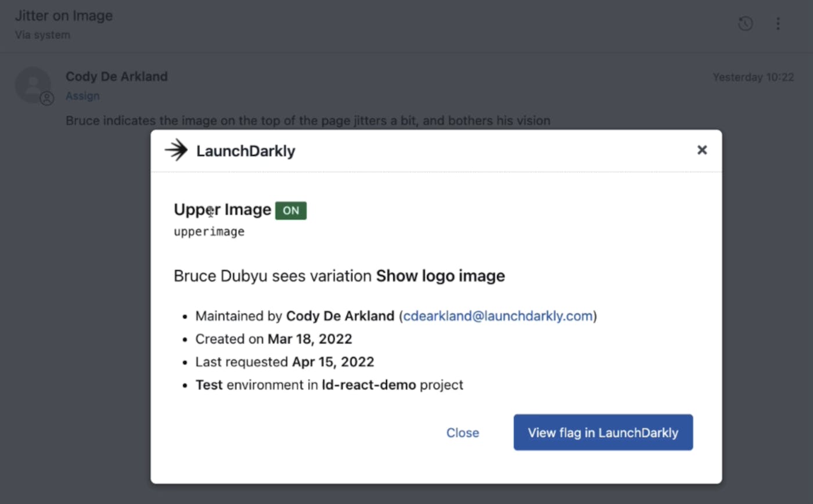Click the Via system subtitle

pos(42,35)
